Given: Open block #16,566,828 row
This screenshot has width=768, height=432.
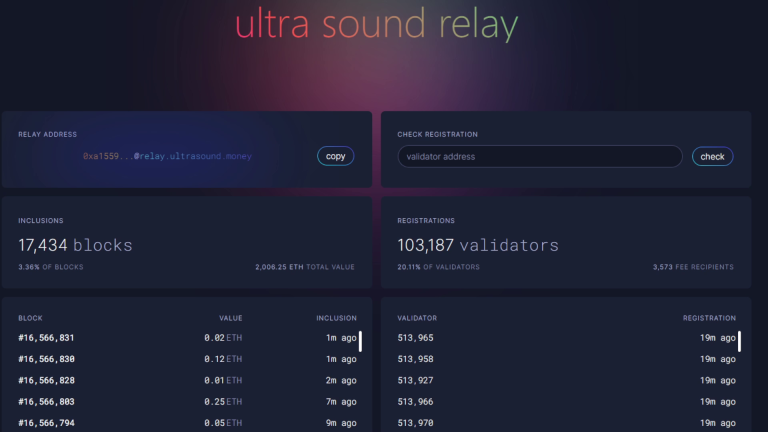Looking at the screenshot, I should (x=187, y=381).
